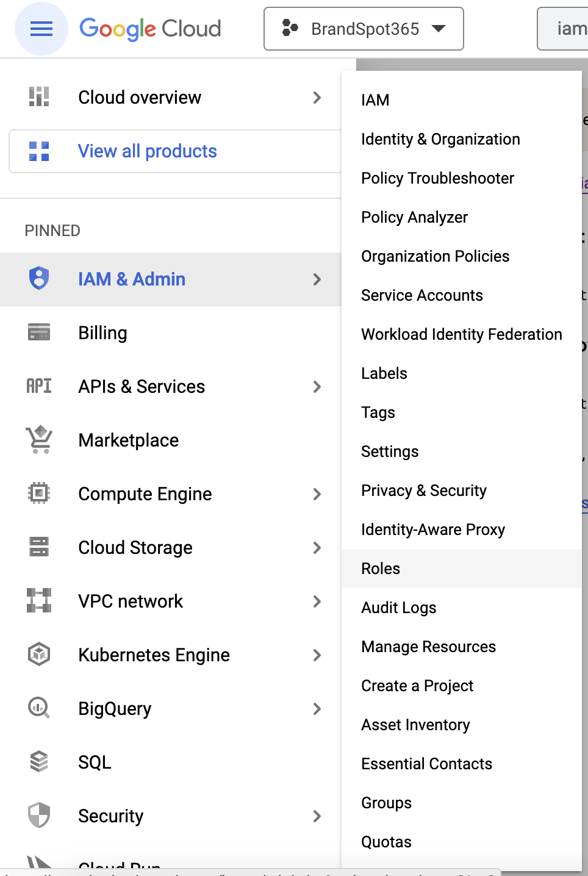Click the Google Cloud logo

(x=150, y=29)
